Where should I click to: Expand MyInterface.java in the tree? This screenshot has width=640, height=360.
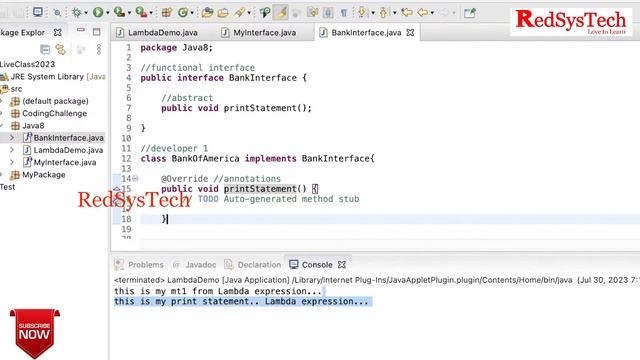pyautogui.click(x=12, y=162)
